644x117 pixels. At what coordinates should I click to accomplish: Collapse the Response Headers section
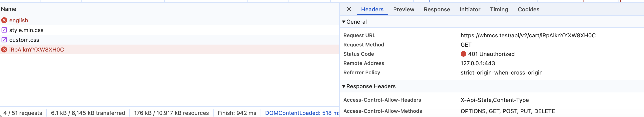click(x=344, y=86)
